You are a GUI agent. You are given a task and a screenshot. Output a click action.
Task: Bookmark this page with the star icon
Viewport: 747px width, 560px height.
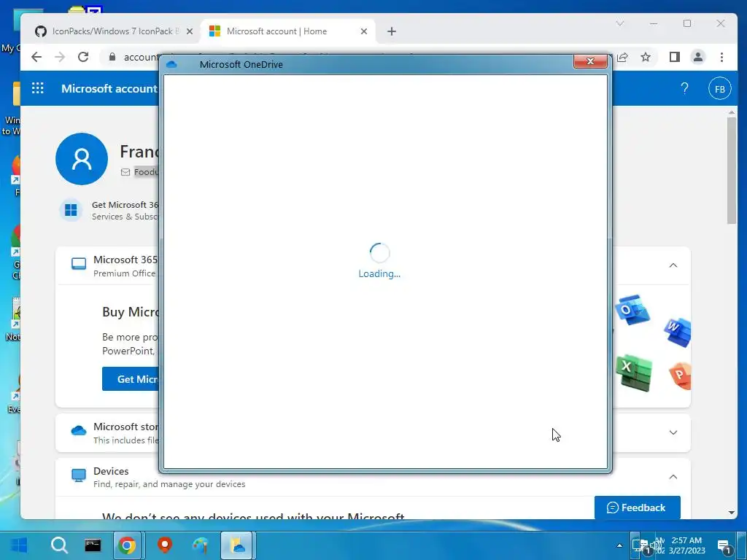point(646,57)
